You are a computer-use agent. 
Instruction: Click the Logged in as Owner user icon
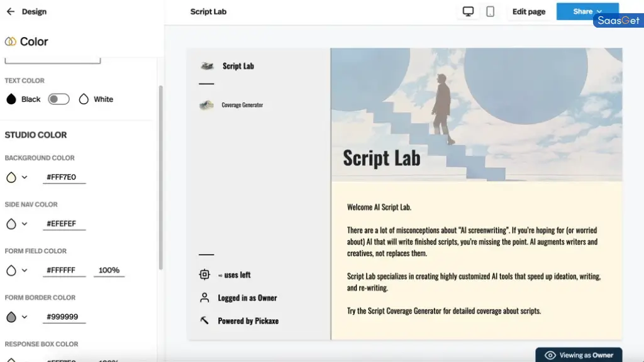204,297
